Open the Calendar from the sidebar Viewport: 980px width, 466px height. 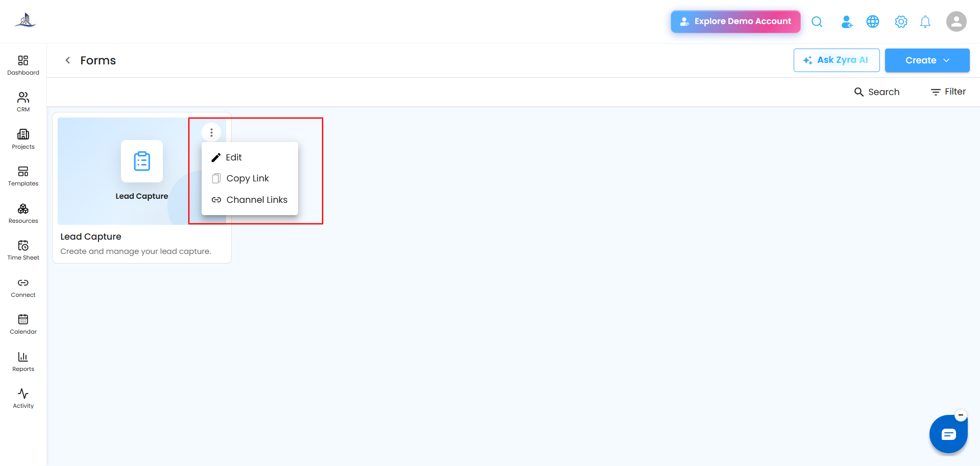[x=23, y=324]
